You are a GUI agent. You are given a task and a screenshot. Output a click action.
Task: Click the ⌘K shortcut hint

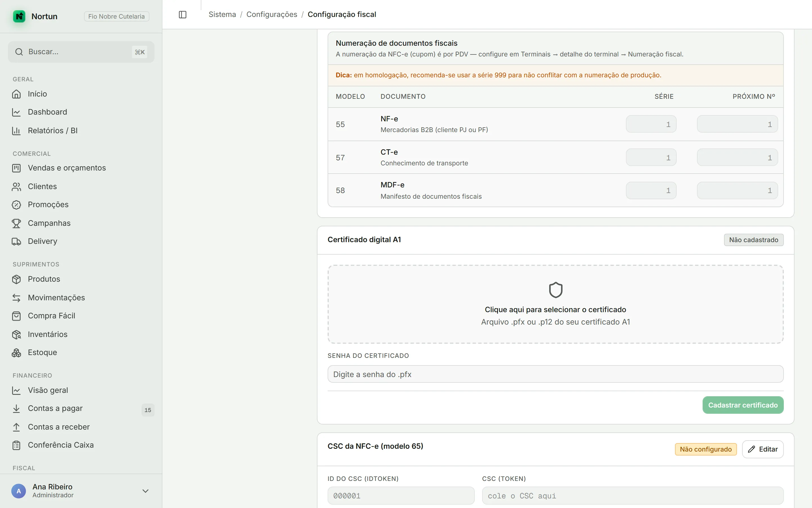140,52
